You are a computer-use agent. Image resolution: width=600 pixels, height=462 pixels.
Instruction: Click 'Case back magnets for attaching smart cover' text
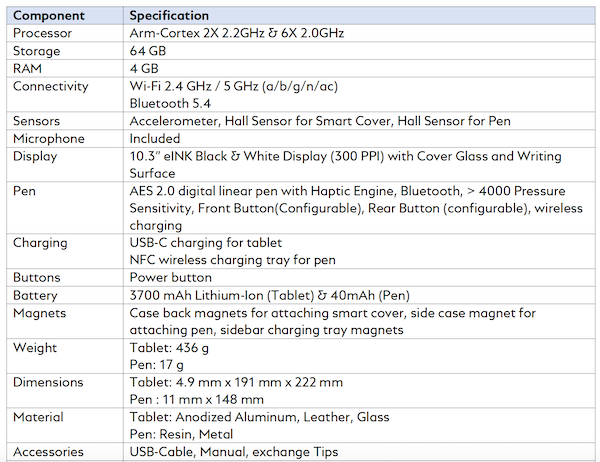pyautogui.click(x=266, y=313)
